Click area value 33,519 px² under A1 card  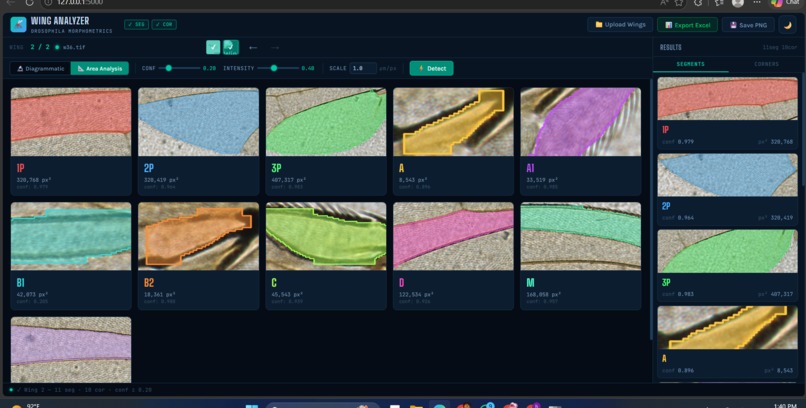tap(542, 180)
